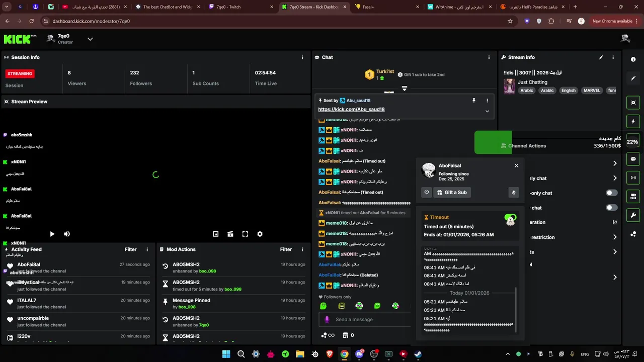Click the Just Chatting category thumbnail
This screenshot has width=644, height=362.
pyautogui.click(x=509, y=86)
